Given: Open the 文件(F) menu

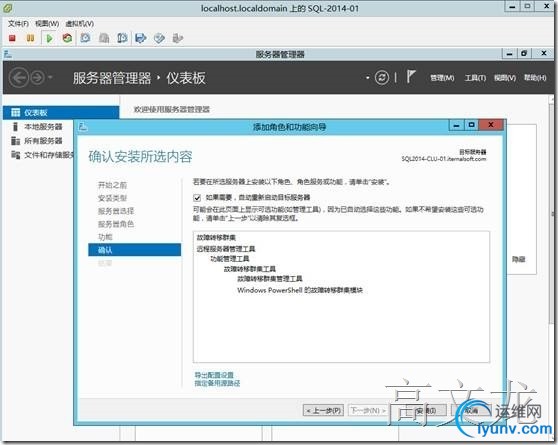Looking at the screenshot, I should click(x=19, y=23).
